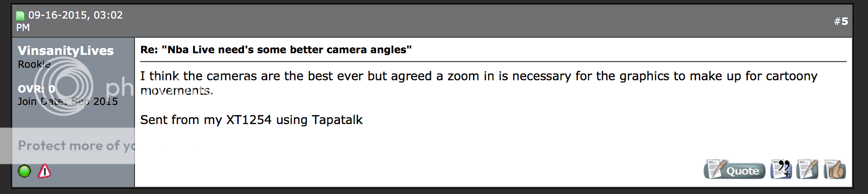
Task: Click the post title "Re: Nba Live need's..."
Action: [x=276, y=50]
